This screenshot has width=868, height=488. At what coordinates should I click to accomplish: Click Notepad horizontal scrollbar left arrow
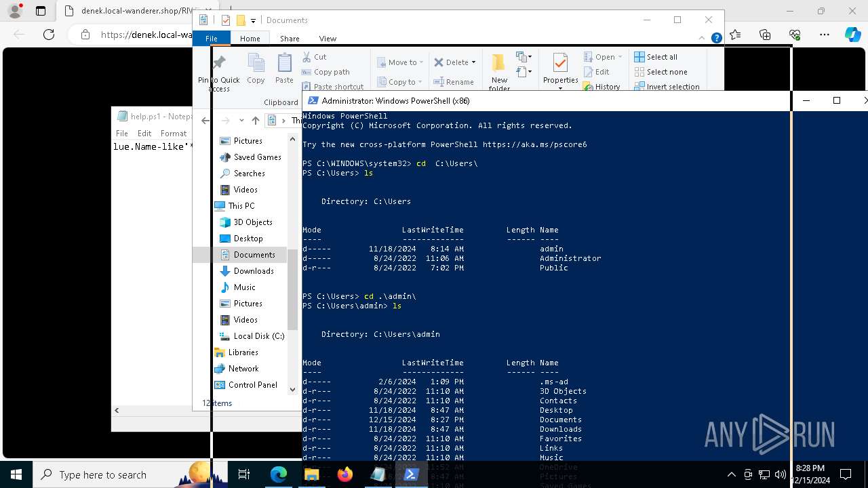(x=117, y=410)
